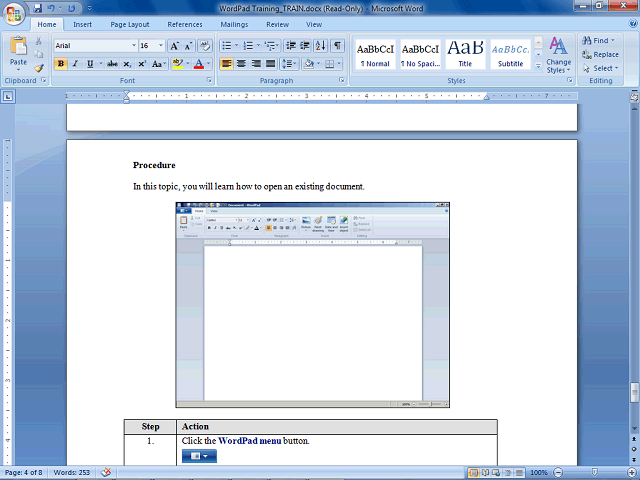The width and height of the screenshot is (640, 480).
Task: Switch to Mailings tab
Action: tap(234, 24)
